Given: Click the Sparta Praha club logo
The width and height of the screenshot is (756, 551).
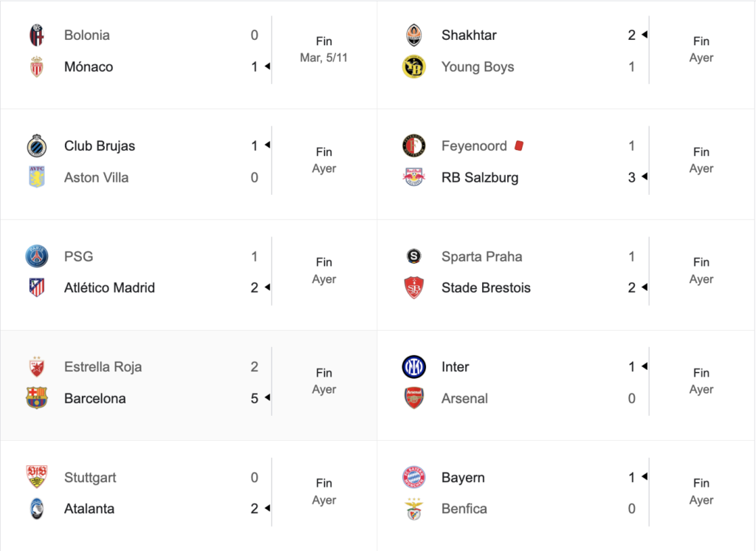Looking at the screenshot, I should point(413,256).
